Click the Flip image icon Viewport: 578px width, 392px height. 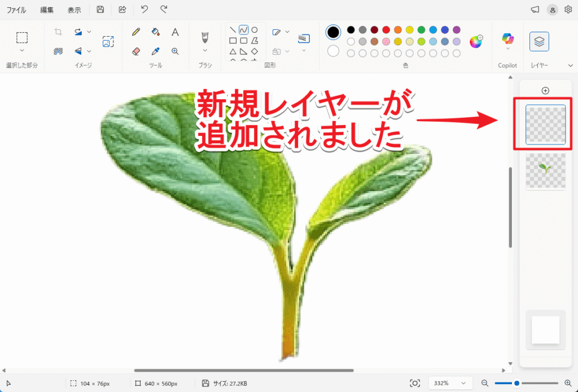(x=78, y=51)
